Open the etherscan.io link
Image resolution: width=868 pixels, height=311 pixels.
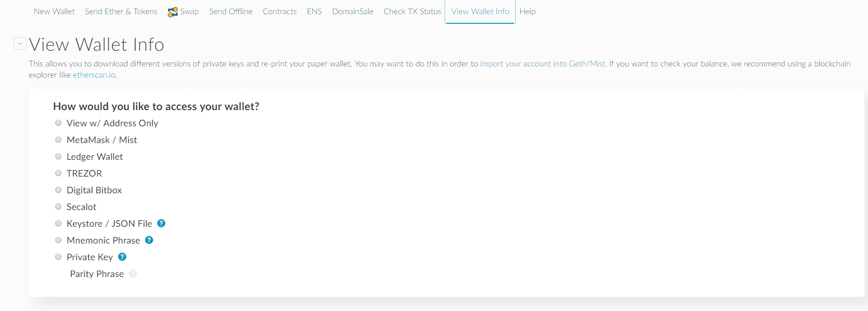94,75
